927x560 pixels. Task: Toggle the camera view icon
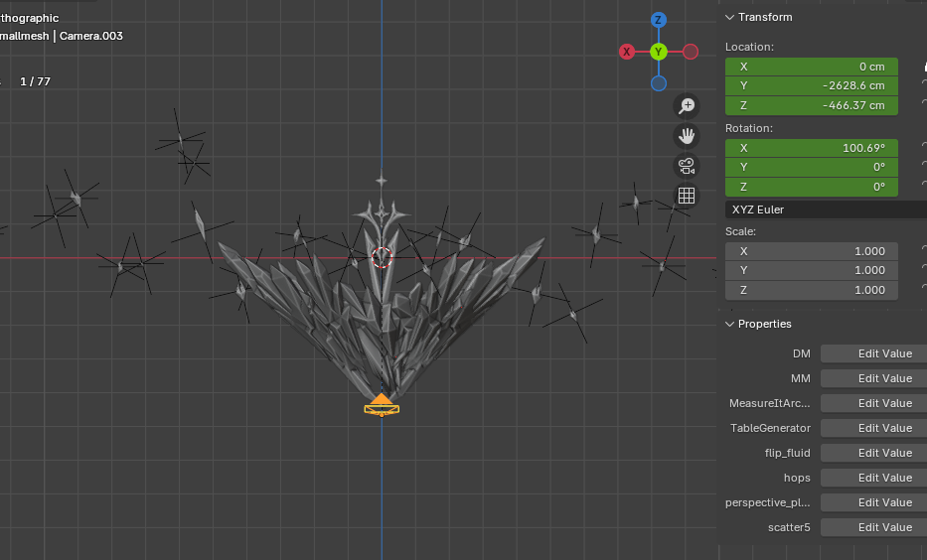(687, 166)
